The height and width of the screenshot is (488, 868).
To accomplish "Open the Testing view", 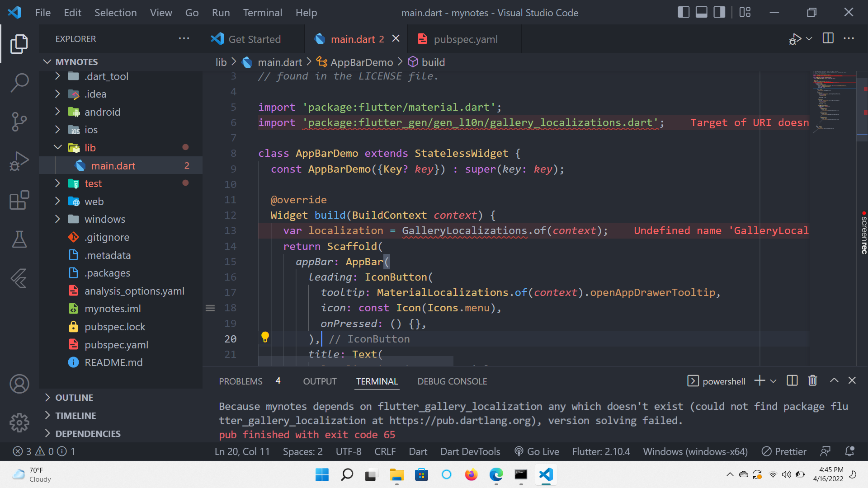I will pos(19,239).
